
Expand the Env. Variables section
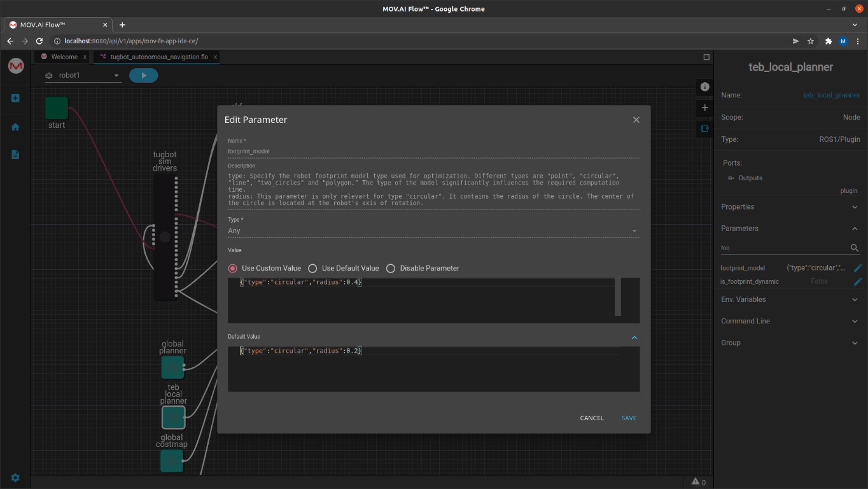click(790, 299)
